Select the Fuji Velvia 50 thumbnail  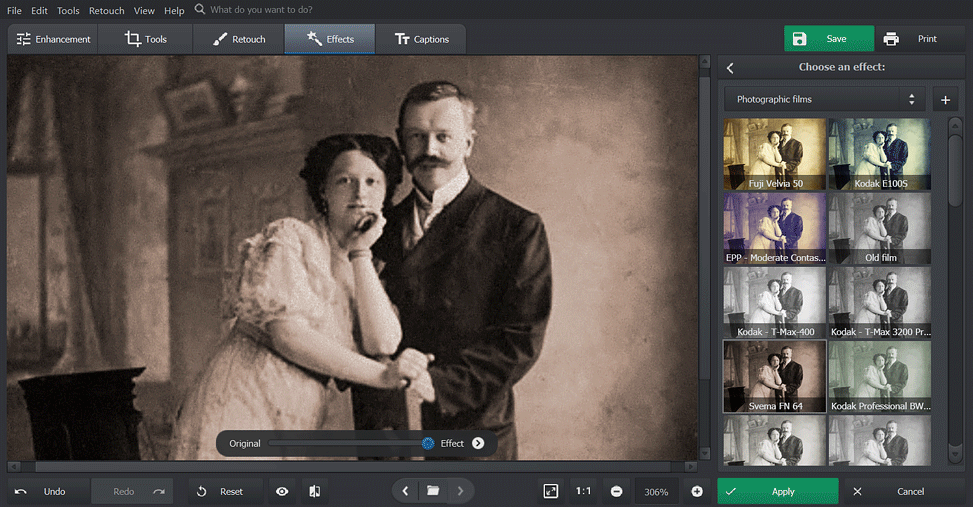pyautogui.click(x=775, y=155)
